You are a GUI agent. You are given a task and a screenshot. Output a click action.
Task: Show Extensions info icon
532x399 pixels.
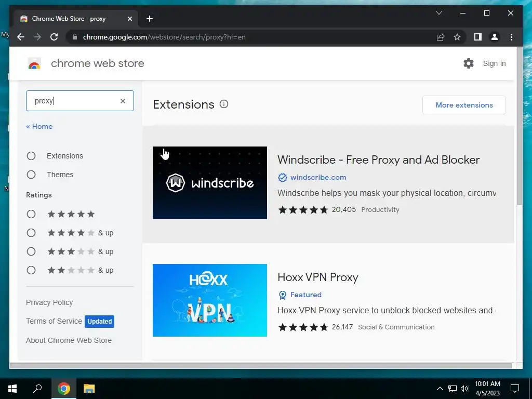(224, 104)
